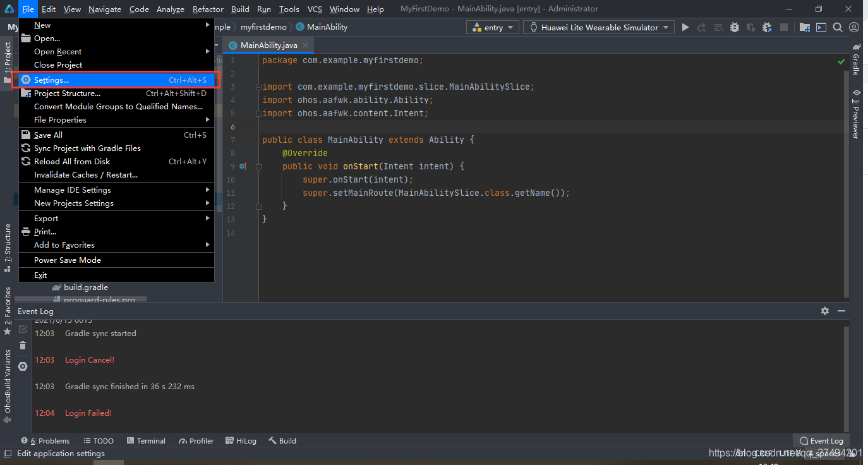Expand the New Projects Settings submenu

(x=116, y=203)
